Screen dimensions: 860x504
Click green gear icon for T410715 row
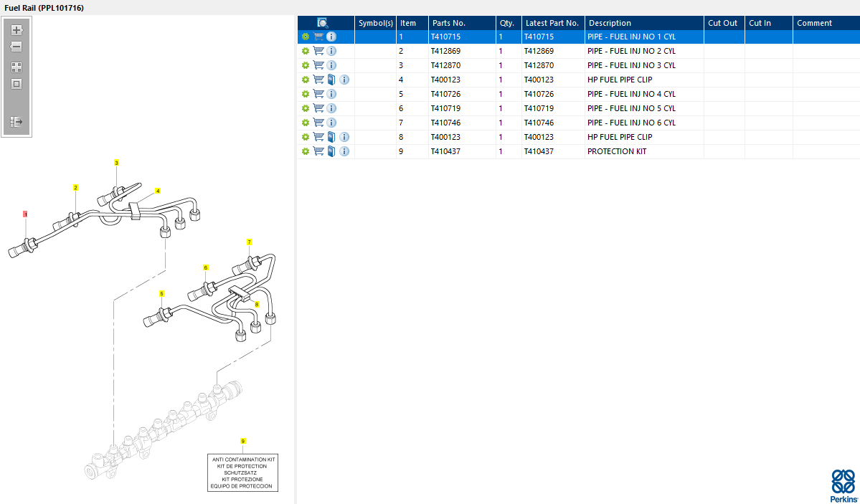pos(306,37)
